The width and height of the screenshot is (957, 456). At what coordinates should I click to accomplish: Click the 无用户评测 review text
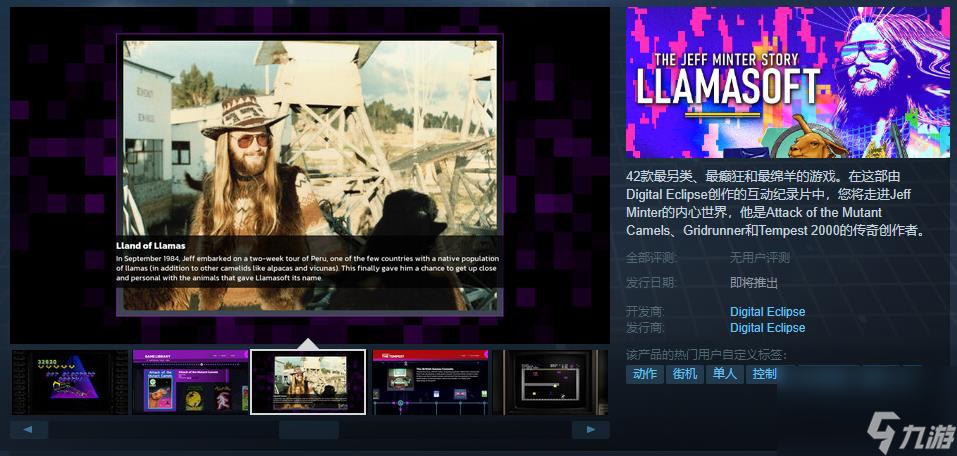pyautogui.click(x=760, y=258)
